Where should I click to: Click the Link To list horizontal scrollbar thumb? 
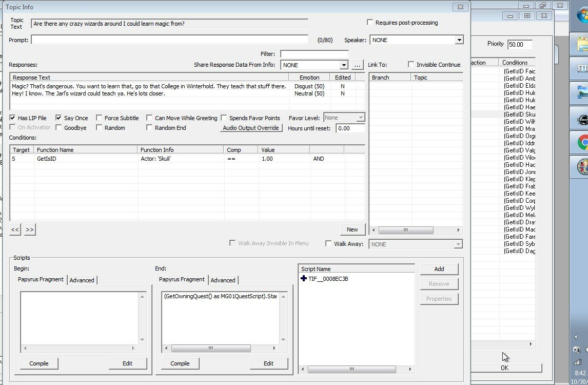click(x=406, y=230)
